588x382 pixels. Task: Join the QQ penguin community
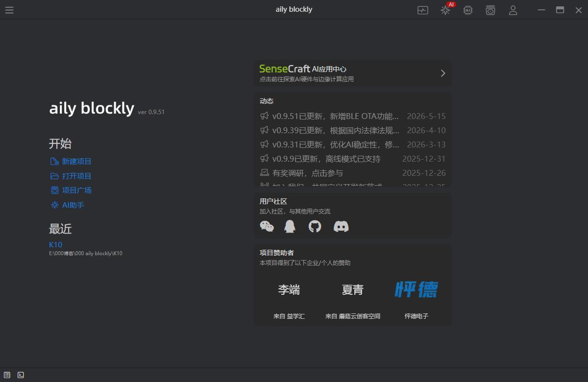[x=290, y=226]
